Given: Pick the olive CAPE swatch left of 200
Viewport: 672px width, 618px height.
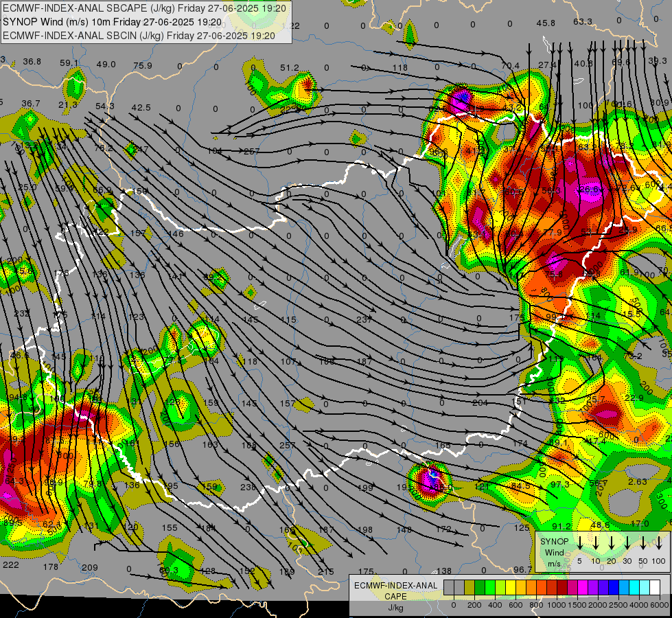Looking at the screenshot, I should (x=470, y=587).
